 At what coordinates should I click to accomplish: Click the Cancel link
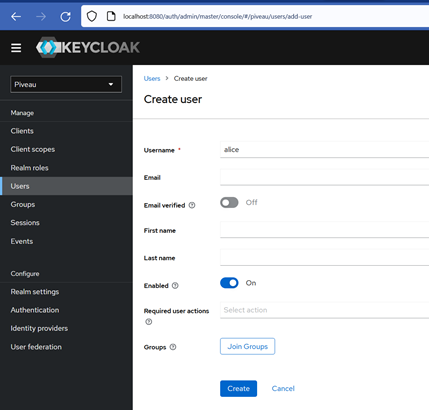coord(283,388)
